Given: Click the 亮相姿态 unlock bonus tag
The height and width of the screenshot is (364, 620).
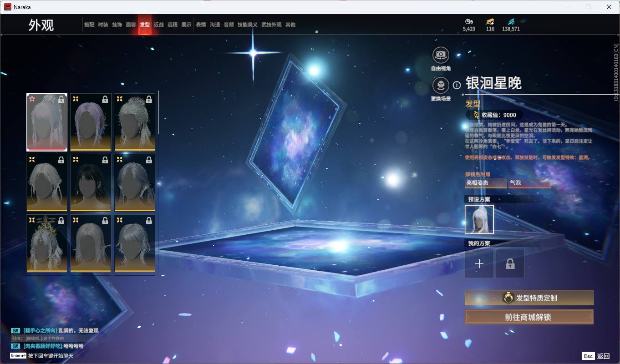Looking at the screenshot, I should click(x=485, y=183).
